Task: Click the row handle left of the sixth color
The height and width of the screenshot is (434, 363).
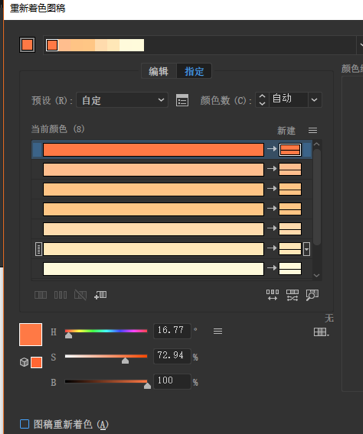Action: [x=38, y=249]
